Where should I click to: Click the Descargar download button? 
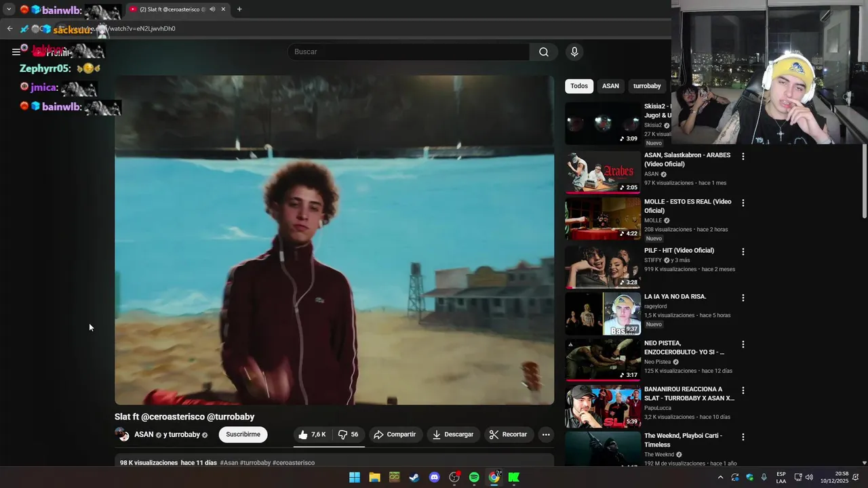tap(453, 434)
